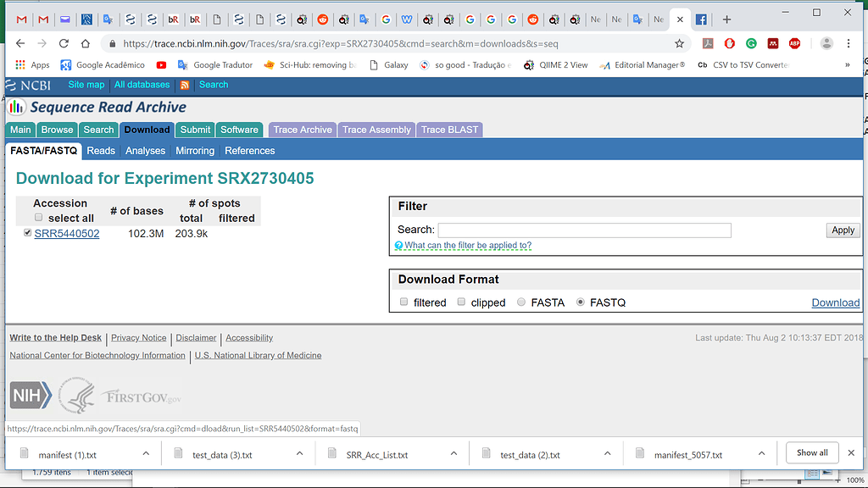Open the Browse tab
The width and height of the screenshot is (868, 488).
point(57,130)
